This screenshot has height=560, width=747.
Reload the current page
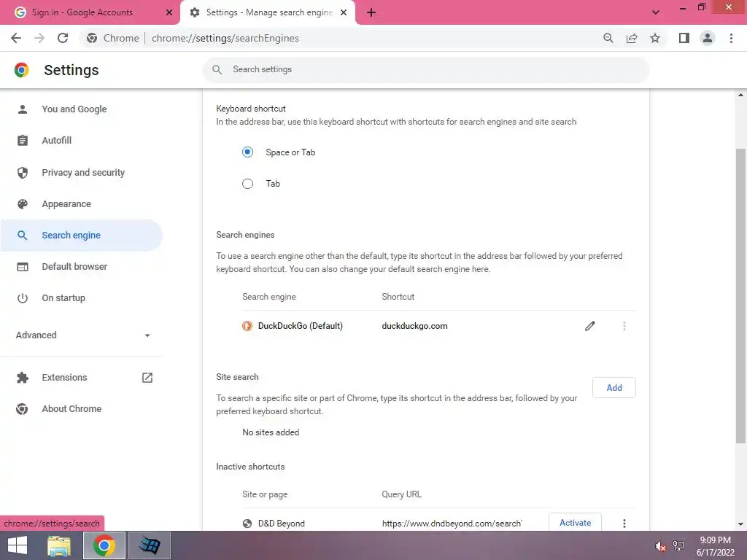pos(63,38)
